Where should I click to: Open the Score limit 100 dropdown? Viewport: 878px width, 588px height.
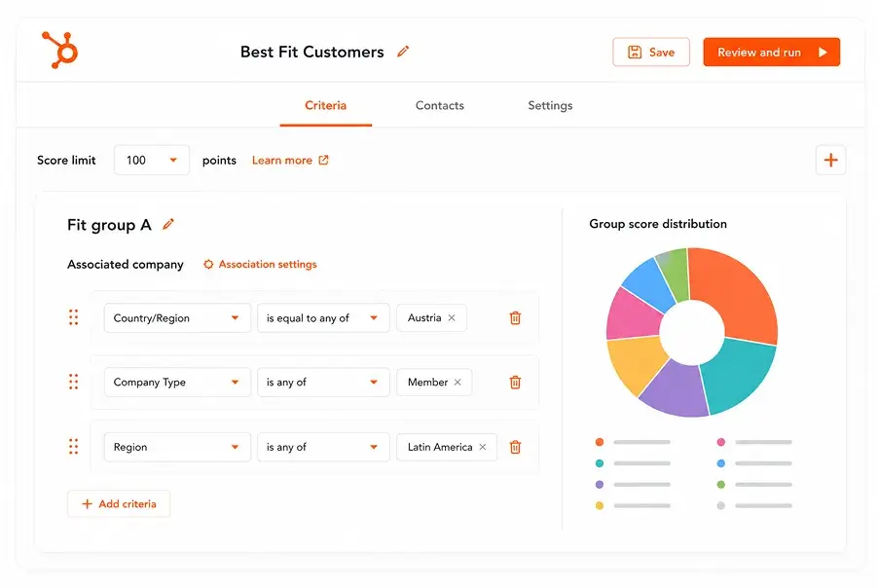click(x=152, y=161)
